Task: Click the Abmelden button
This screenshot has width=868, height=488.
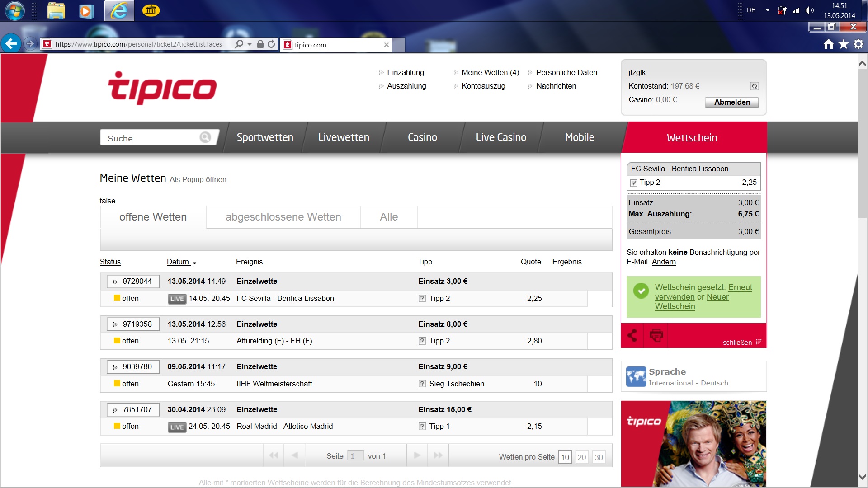Action: pyautogui.click(x=732, y=102)
